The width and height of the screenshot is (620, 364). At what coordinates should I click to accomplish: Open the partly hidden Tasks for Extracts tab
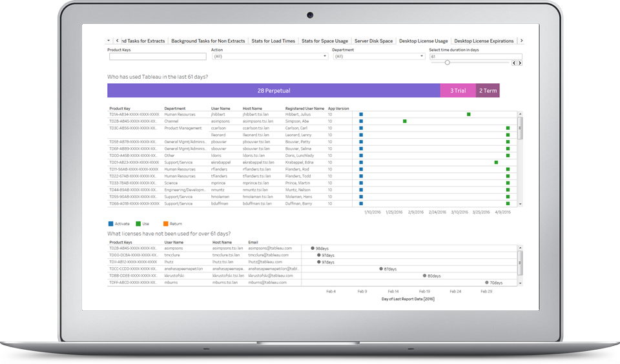point(143,41)
